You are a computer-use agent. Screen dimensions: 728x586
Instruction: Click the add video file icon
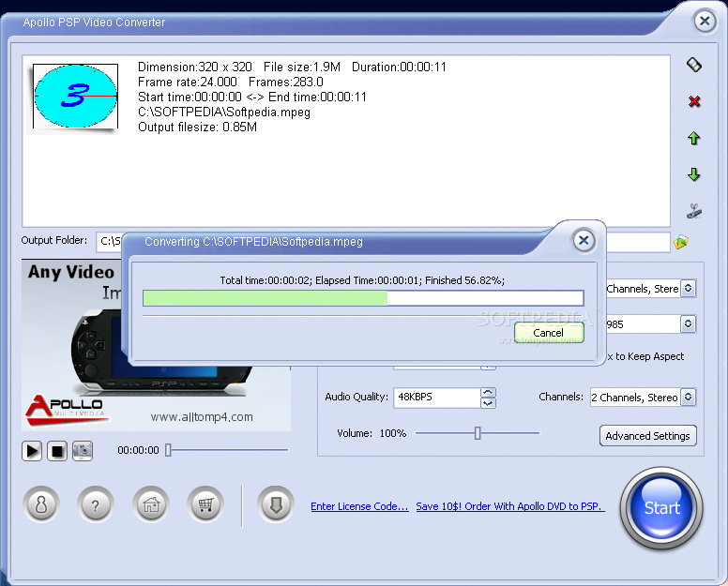click(694, 65)
